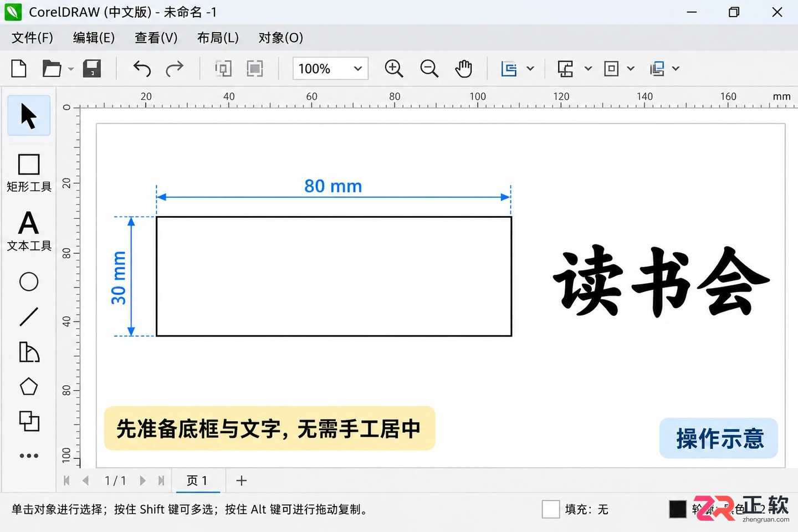This screenshot has height=532, width=798.
Task: Jump to the first page
Action: [x=66, y=480]
